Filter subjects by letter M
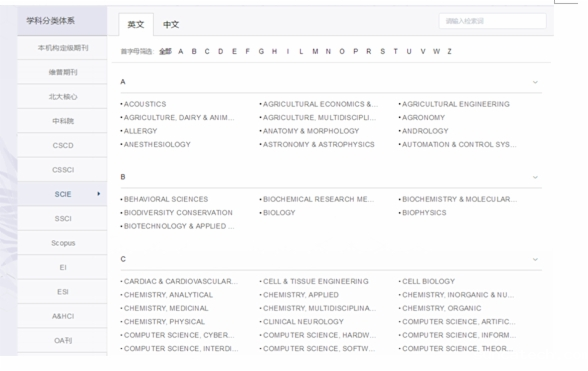The height and width of the screenshot is (371, 588). click(315, 51)
